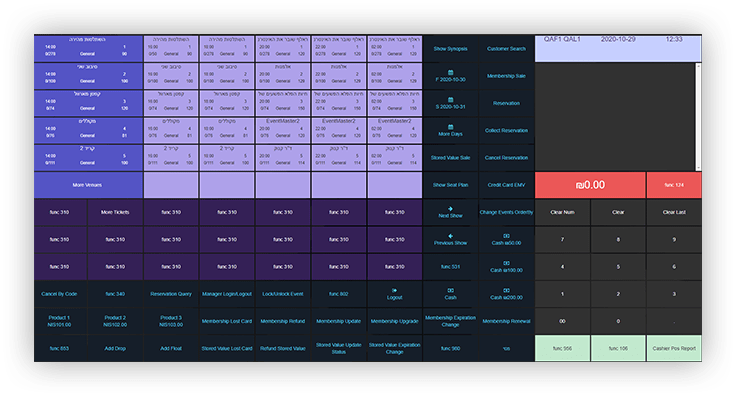Expand More Tickets options

click(115, 212)
